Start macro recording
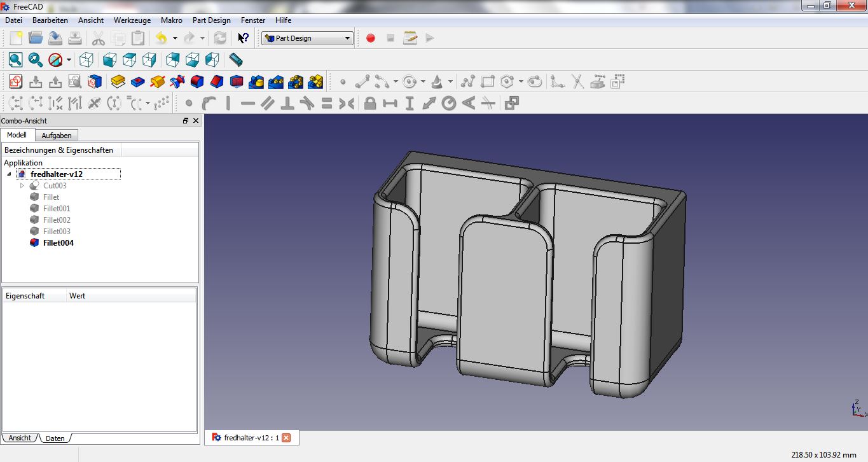 370,38
